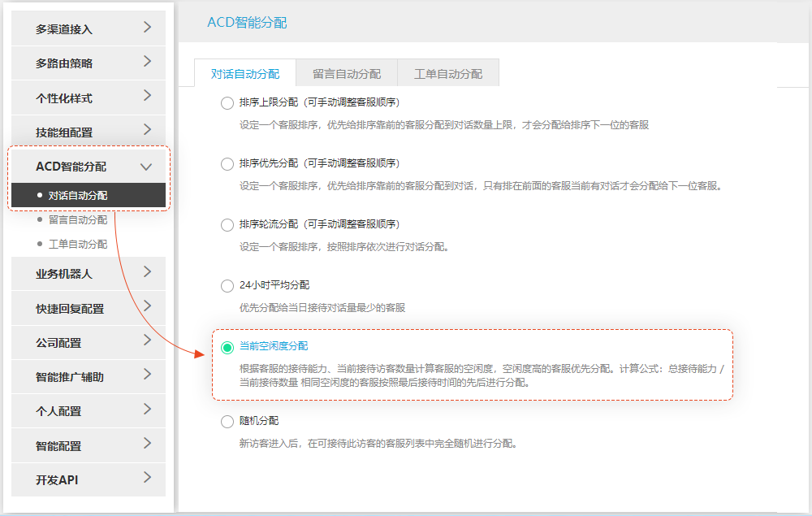Open the 多渠道接入 menu item
This screenshot has width=812, height=516.
tap(89, 28)
